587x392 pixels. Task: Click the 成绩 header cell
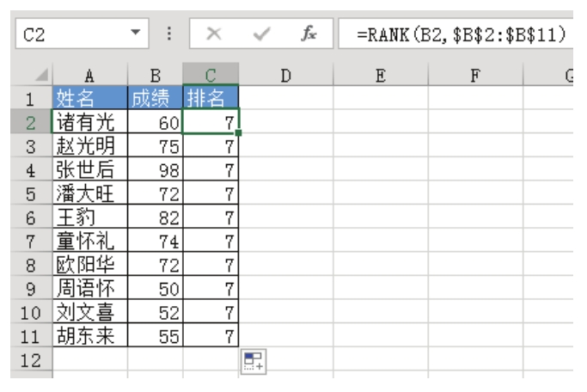[155, 95]
